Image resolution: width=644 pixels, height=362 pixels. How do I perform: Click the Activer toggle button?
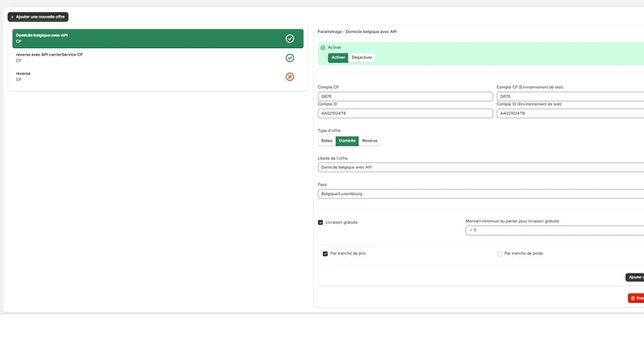[x=338, y=57]
